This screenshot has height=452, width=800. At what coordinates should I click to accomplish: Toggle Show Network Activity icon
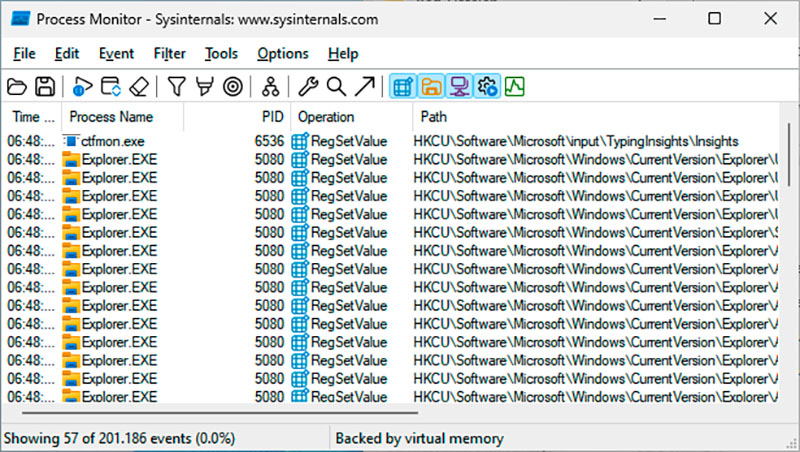pos(459,86)
